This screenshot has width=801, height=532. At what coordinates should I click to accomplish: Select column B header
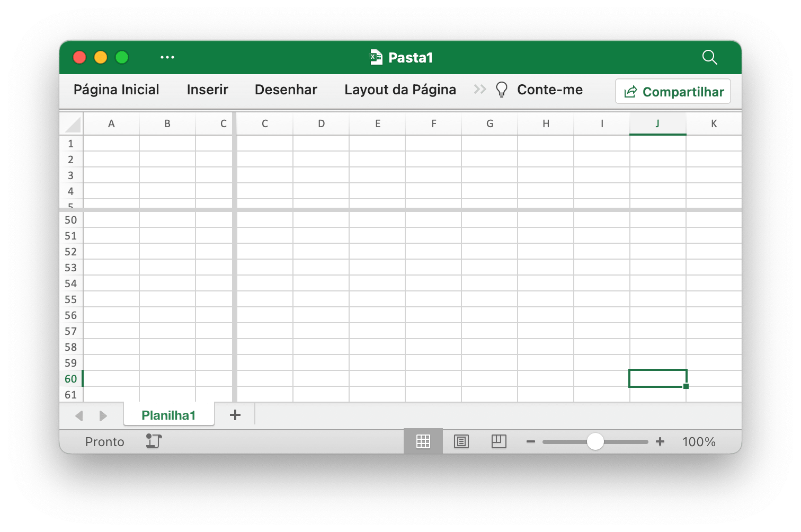[167, 124]
